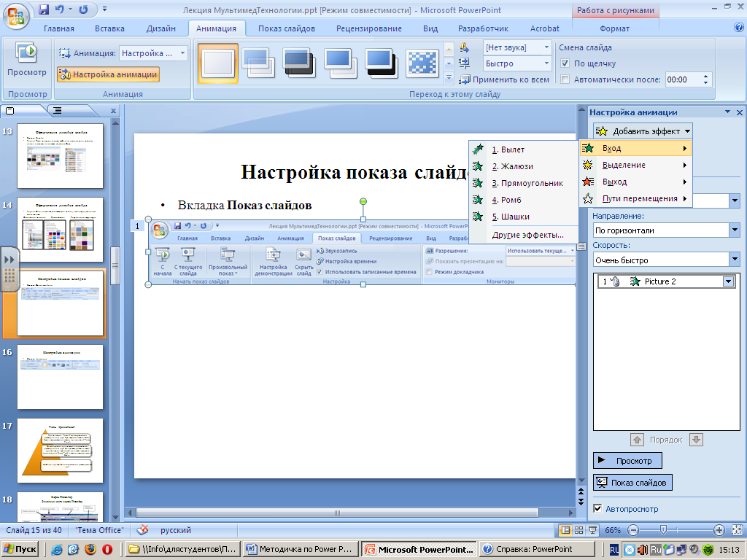Choose Жалюзи entrance effect
This screenshot has height=560, width=747.
(524, 166)
